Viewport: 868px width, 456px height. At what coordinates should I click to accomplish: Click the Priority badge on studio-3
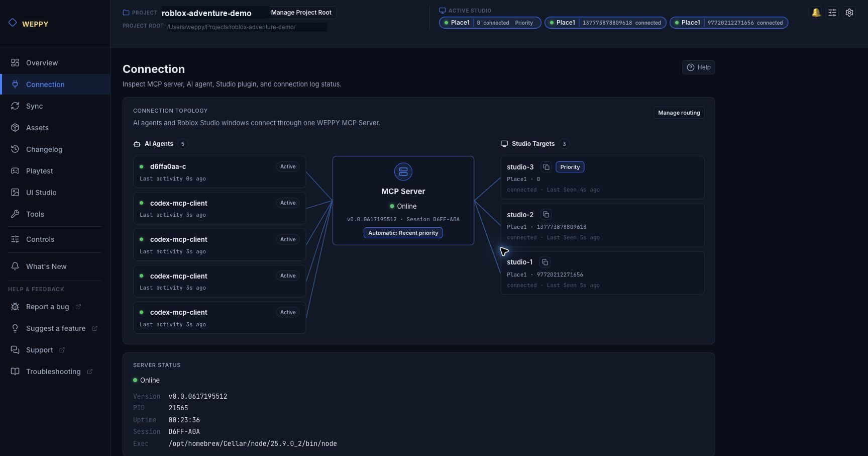coord(570,167)
